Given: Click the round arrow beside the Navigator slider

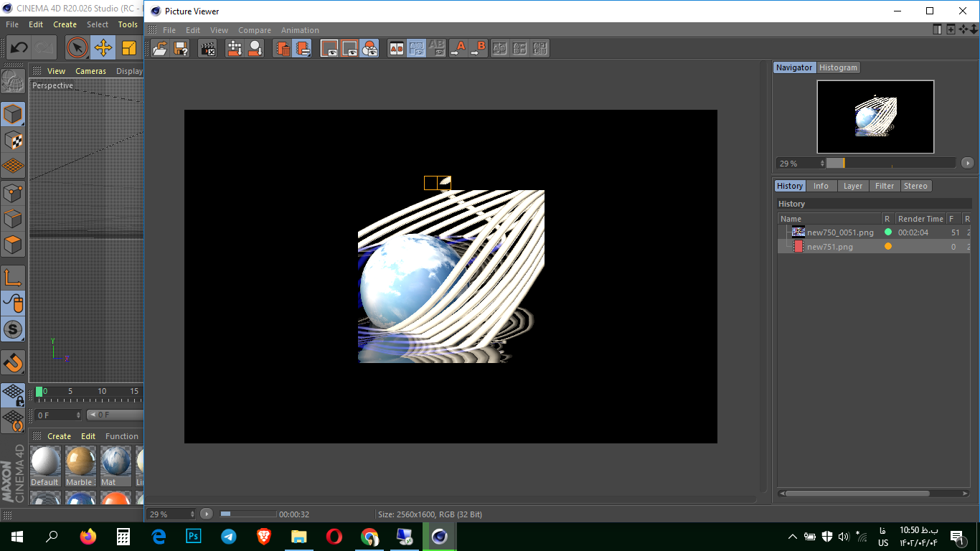Looking at the screenshot, I should [968, 163].
